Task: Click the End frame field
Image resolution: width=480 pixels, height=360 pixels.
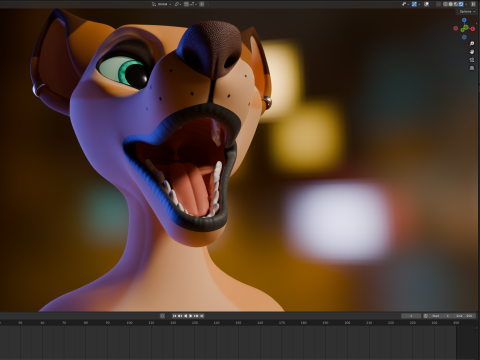Action: [x=464, y=316]
